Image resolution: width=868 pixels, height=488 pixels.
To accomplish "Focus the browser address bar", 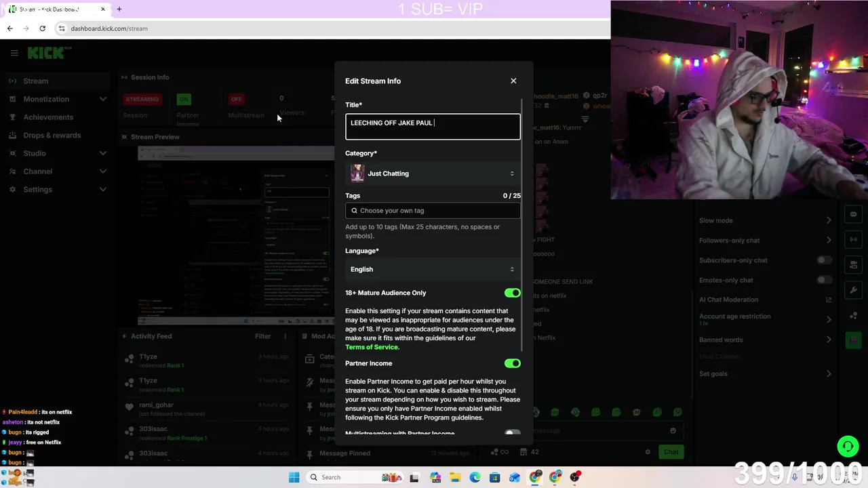I will click(332, 28).
